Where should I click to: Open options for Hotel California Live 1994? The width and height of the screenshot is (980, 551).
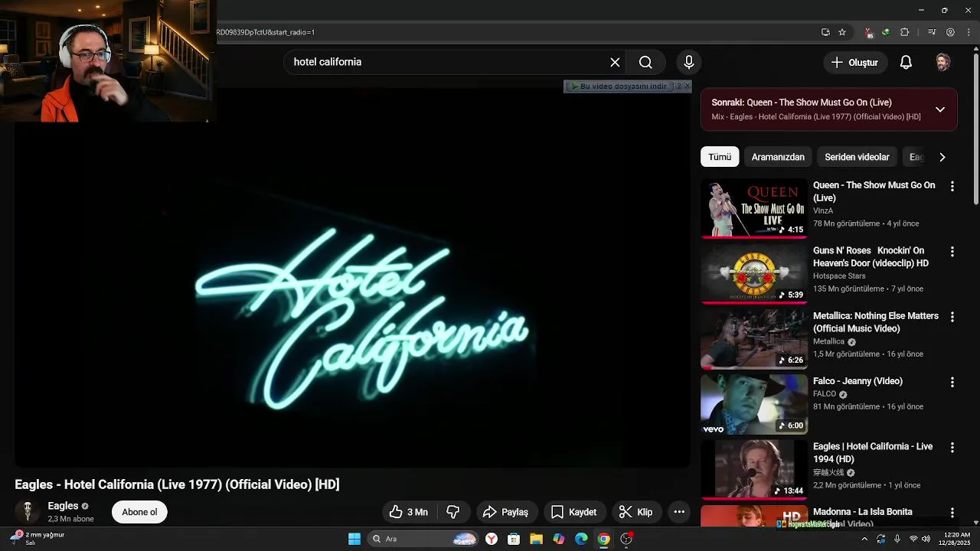pos(952,448)
